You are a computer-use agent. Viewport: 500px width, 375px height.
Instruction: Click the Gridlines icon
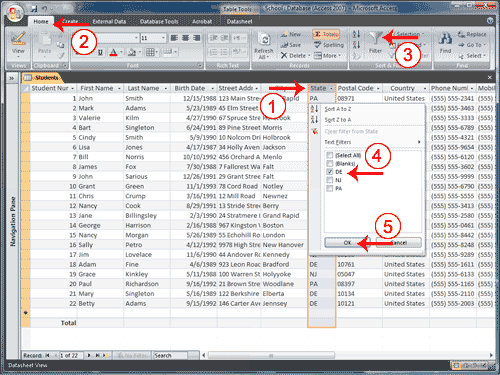pyautogui.click(x=150, y=52)
